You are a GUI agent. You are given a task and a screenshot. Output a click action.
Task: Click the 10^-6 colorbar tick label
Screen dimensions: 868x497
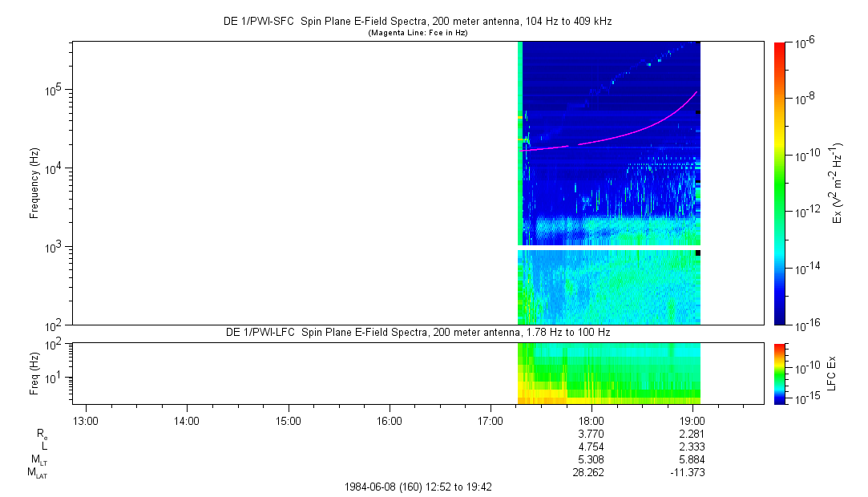tap(805, 42)
